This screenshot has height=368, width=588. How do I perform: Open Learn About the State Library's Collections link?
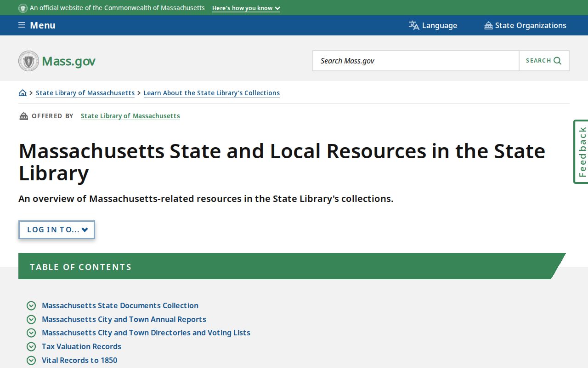(212, 93)
